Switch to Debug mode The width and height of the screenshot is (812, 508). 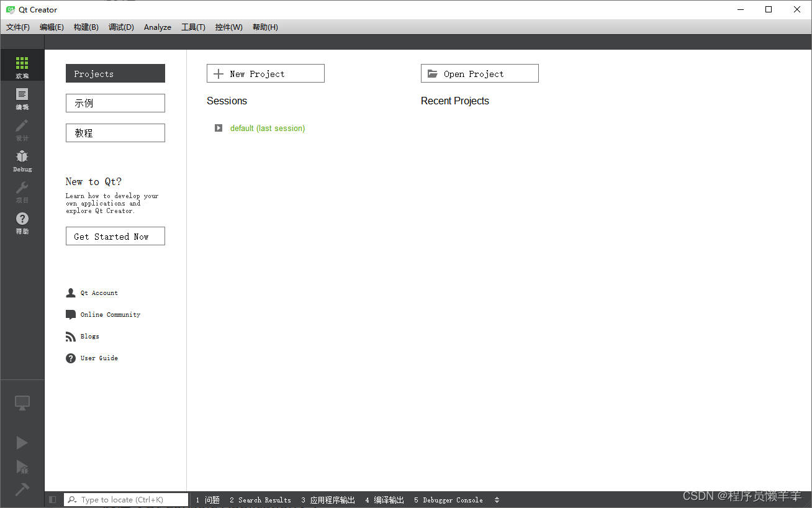tap(22, 160)
